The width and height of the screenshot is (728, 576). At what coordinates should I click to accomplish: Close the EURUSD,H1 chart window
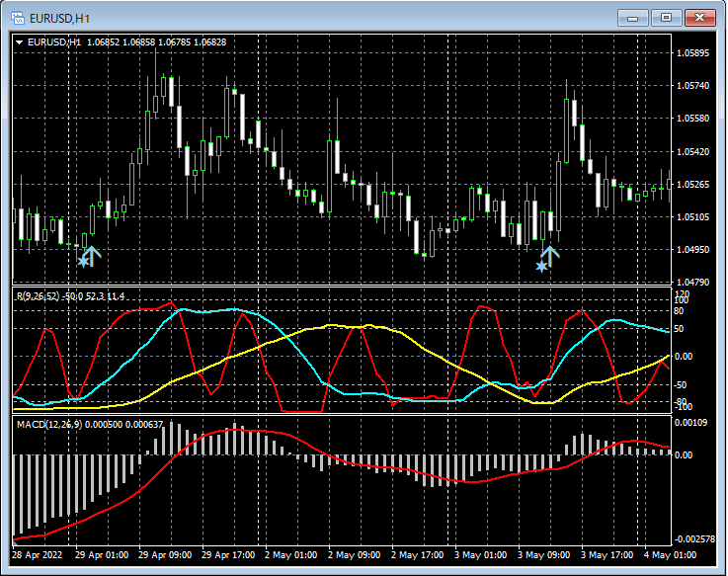click(x=698, y=17)
